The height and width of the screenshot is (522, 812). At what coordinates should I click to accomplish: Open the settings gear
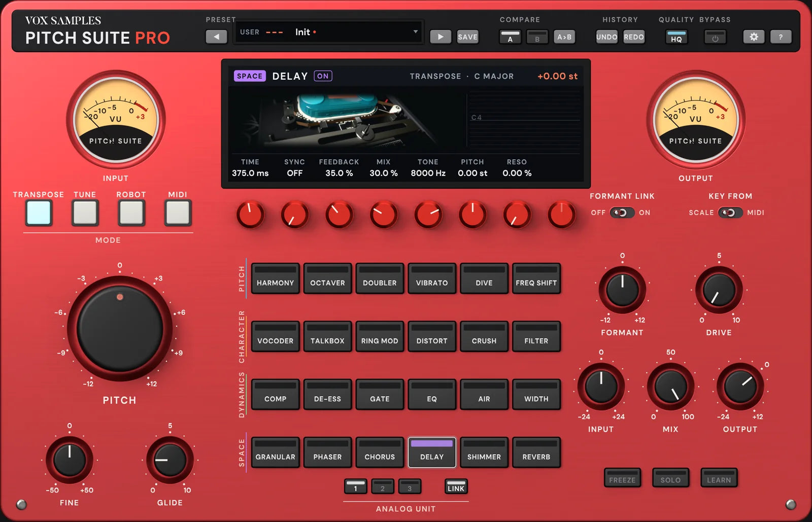(754, 37)
